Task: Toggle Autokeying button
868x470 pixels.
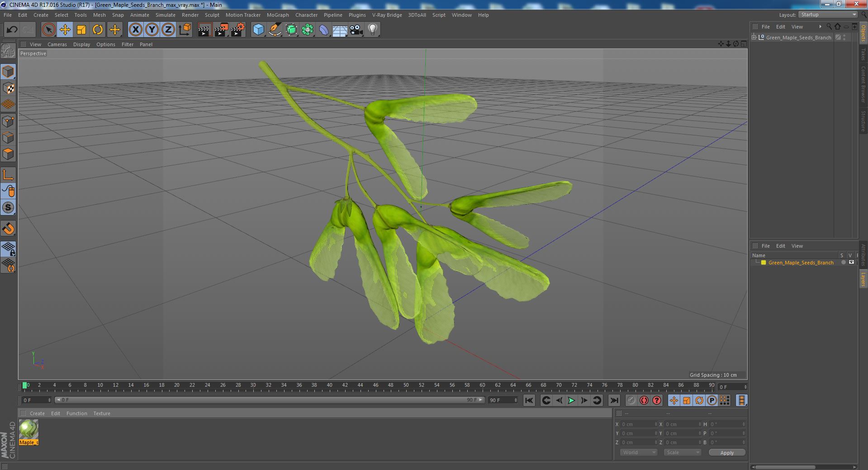Action: pos(644,400)
